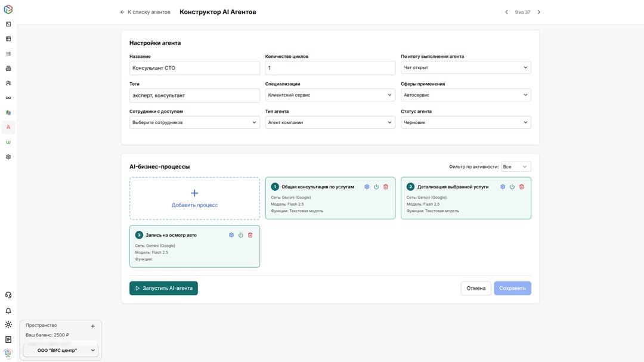Screen dimensions: 644x362
Task: Click the 'Название' input field
Action: click(x=194, y=68)
